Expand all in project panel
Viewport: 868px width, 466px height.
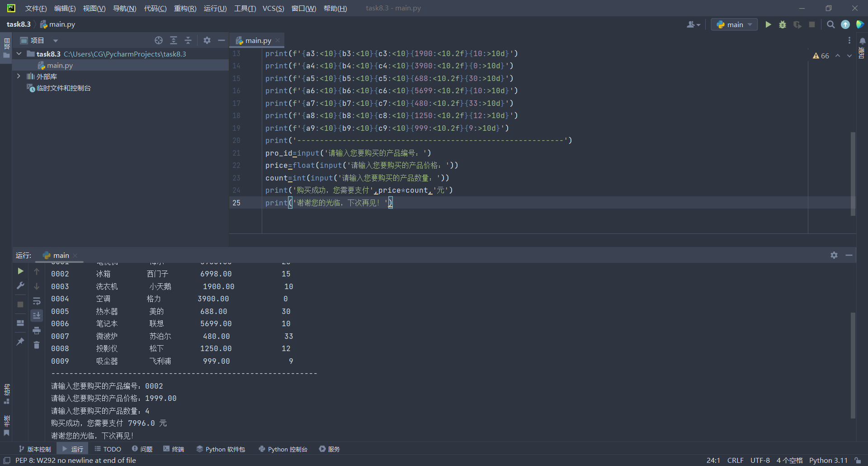coord(174,40)
